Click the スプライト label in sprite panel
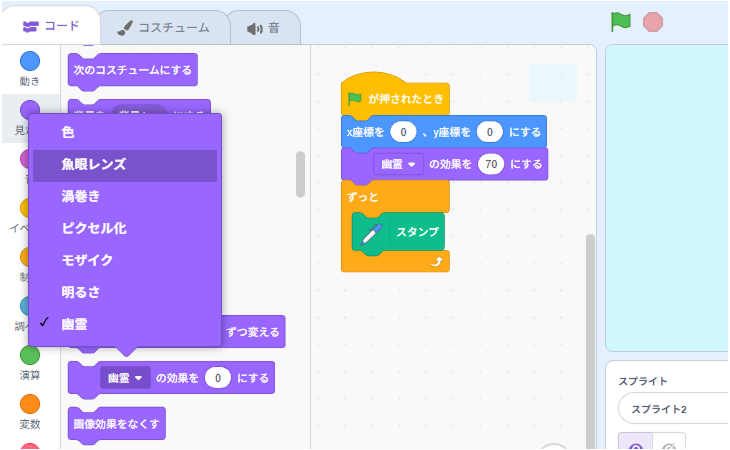 click(643, 381)
